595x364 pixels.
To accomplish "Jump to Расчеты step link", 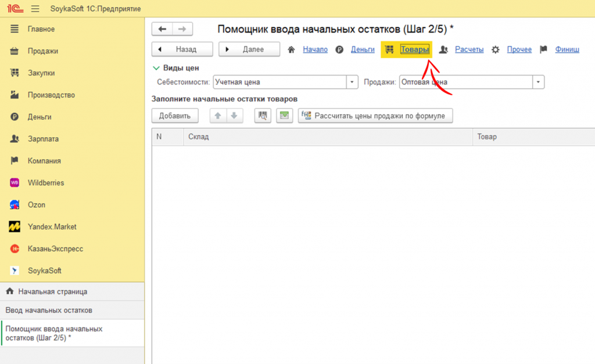I will [469, 49].
